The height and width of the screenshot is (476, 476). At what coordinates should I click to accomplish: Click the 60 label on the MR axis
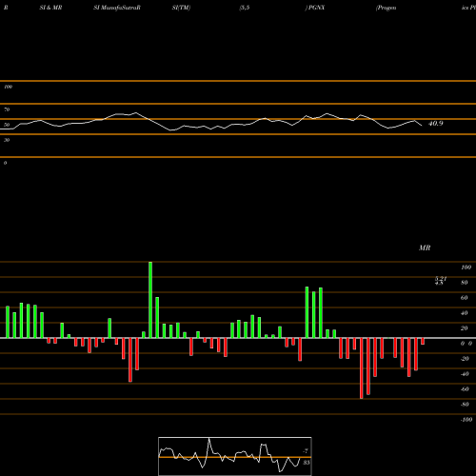coord(465,298)
